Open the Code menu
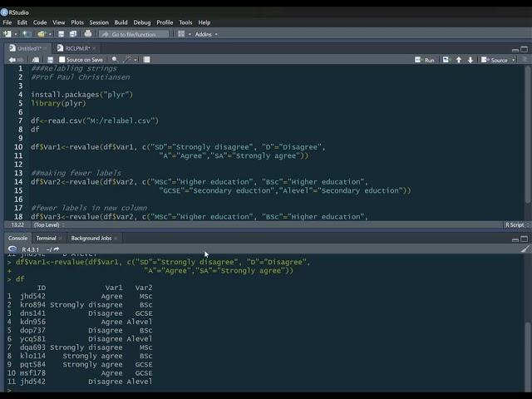Screen dimensions: 532x399 click(x=40, y=22)
